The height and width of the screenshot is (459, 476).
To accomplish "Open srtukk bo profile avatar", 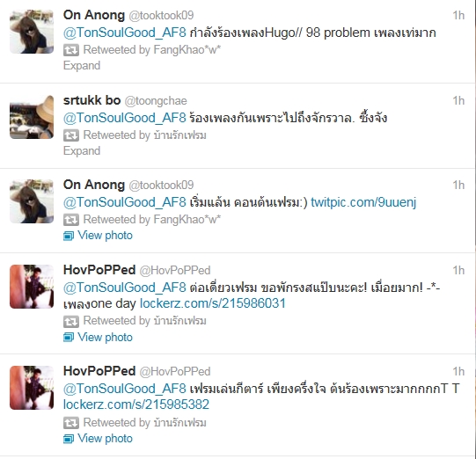I will [32, 117].
